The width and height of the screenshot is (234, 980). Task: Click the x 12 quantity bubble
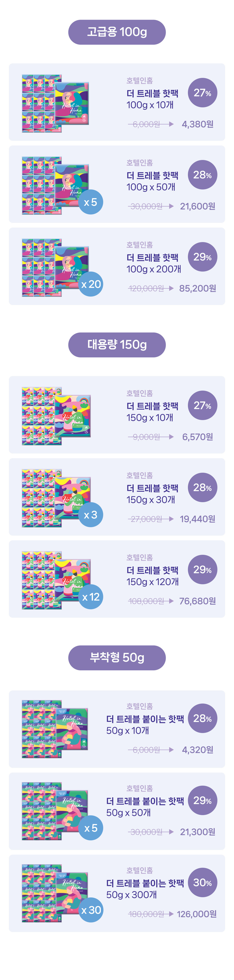(91, 597)
